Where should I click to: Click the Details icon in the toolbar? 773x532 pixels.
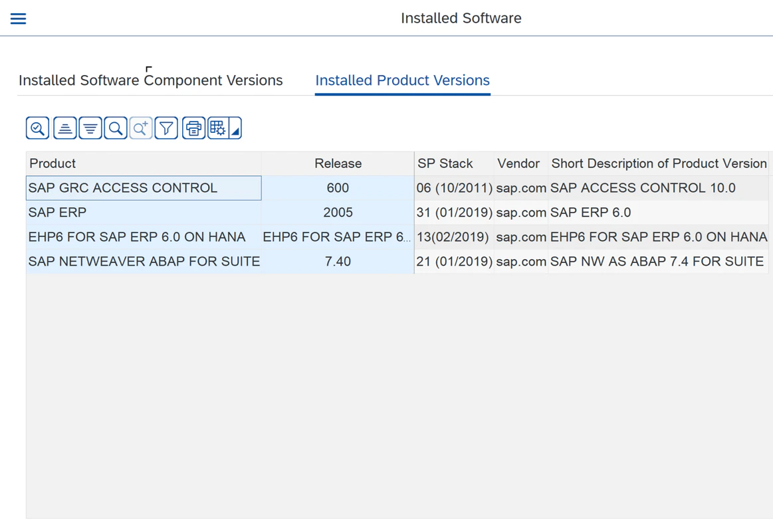pos(37,128)
